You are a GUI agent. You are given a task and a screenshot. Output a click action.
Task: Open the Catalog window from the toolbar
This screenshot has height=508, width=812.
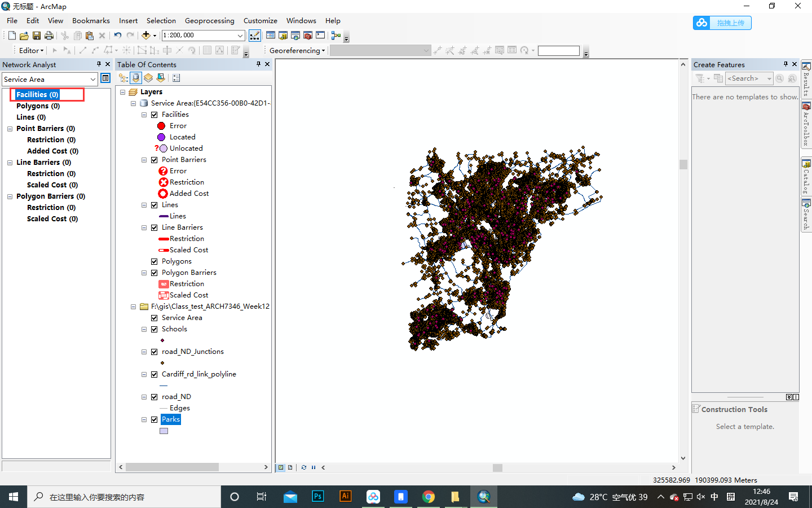tap(283, 35)
